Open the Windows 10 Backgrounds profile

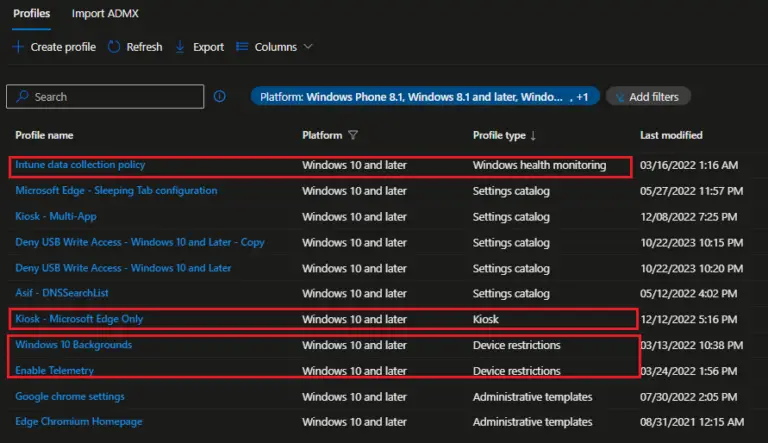point(73,345)
